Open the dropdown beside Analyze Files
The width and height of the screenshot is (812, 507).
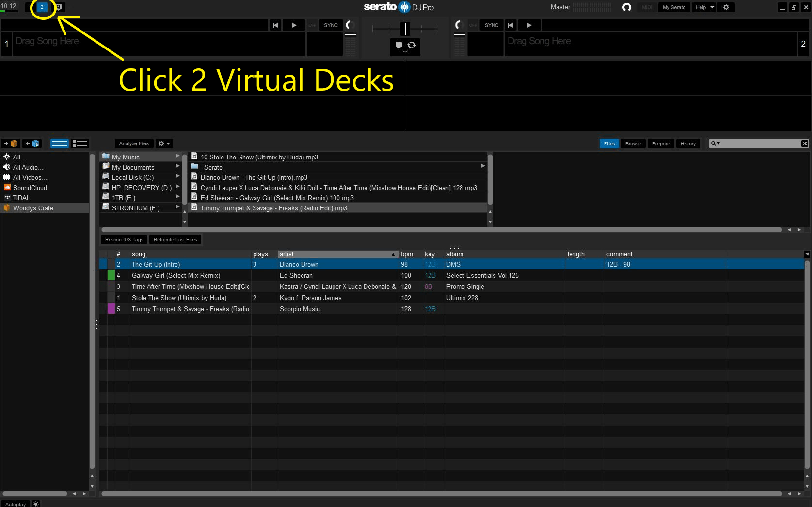(x=164, y=143)
